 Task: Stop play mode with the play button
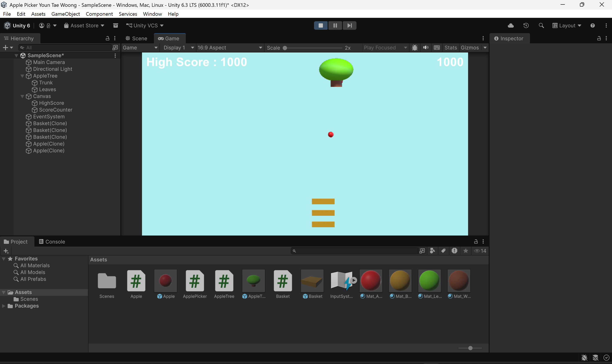click(321, 25)
